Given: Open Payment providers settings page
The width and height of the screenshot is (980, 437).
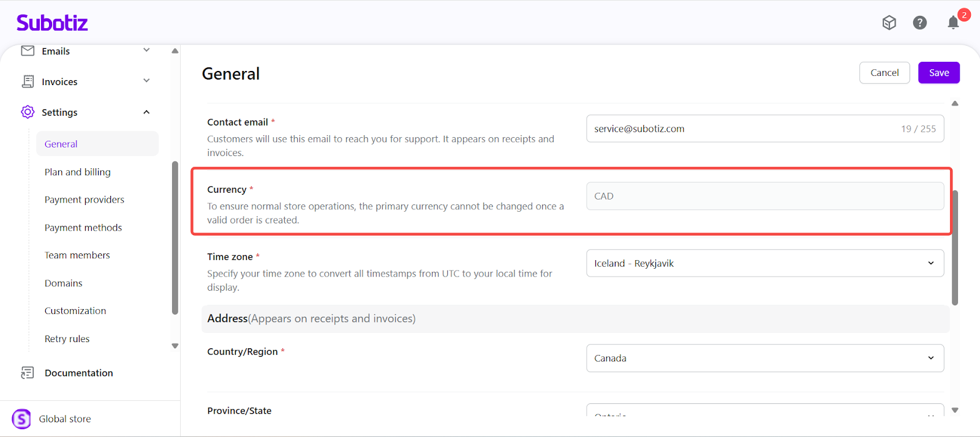Looking at the screenshot, I should point(84,200).
